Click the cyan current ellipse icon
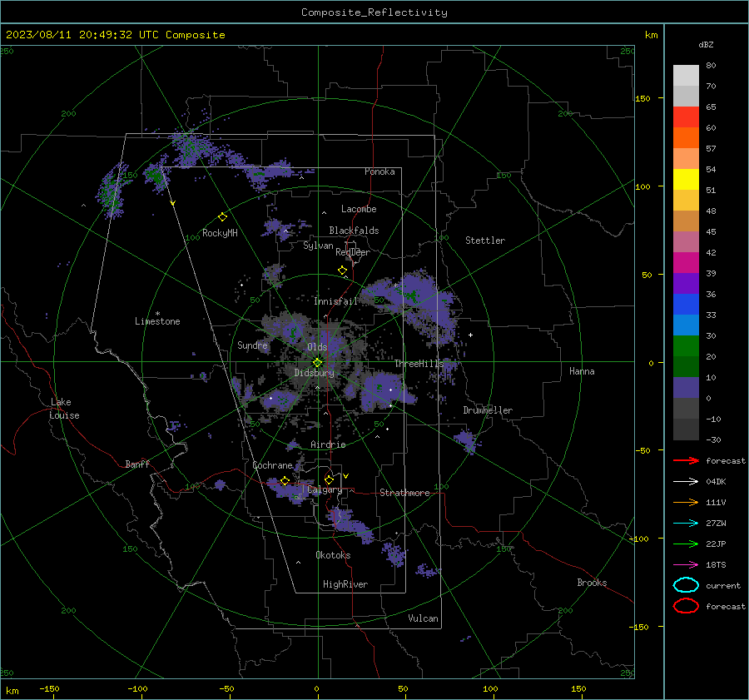 pyautogui.click(x=686, y=585)
